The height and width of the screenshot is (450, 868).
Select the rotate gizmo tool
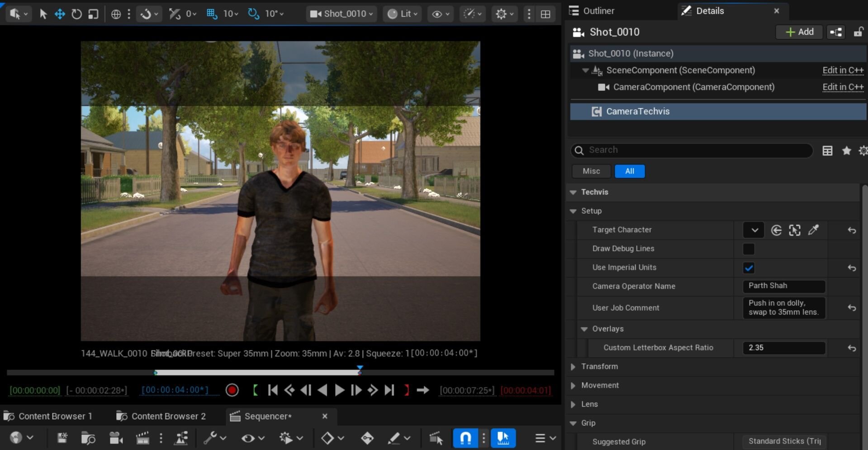[76, 14]
